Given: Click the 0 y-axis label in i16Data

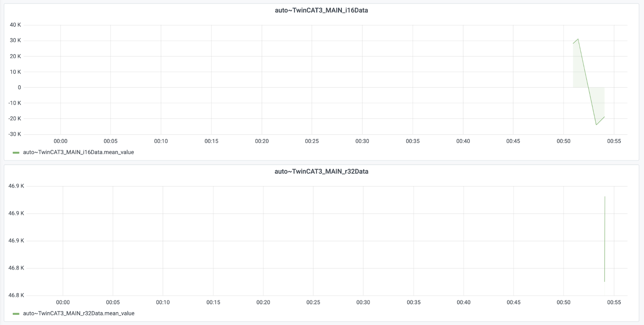Looking at the screenshot, I should [x=19, y=87].
